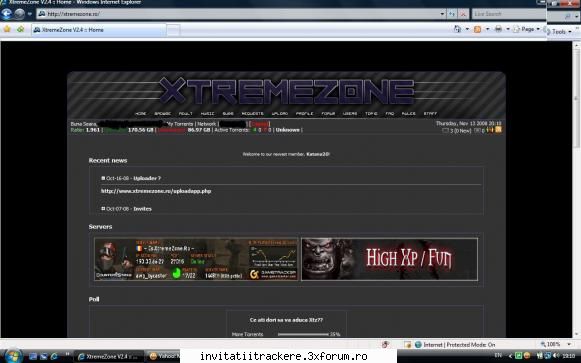Image resolution: width=581 pixels, height=363 pixels.
Task: Switch to XtremeZone V2.4 taskbar button
Action: pos(109,356)
